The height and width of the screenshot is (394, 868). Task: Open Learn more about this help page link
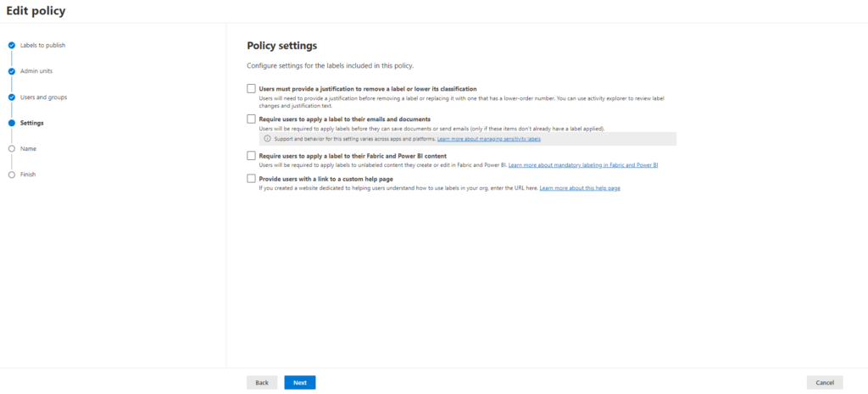(580, 188)
